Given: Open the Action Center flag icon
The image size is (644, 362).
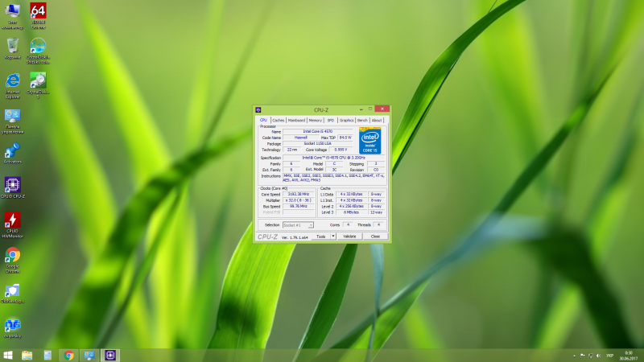Looking at the screenshot, I should [x=582, y=356].
